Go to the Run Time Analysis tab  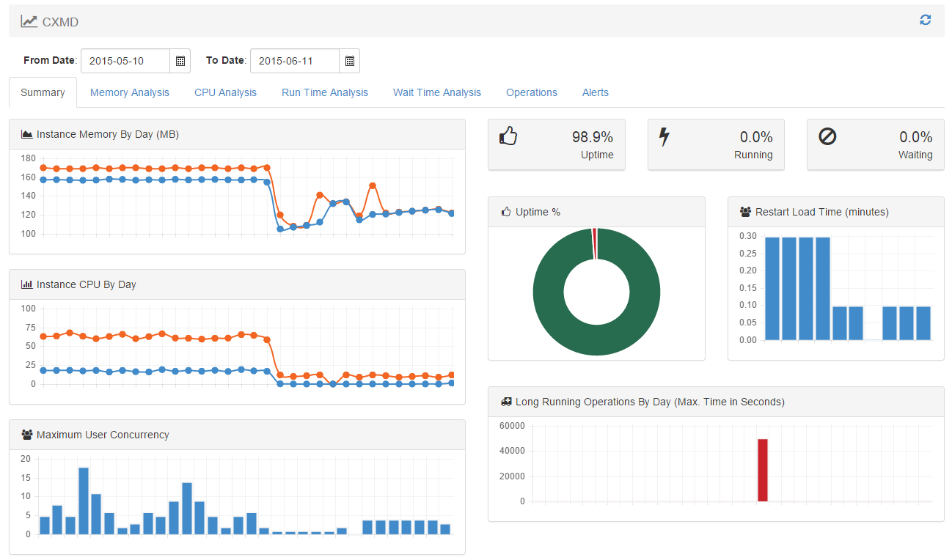325,92
